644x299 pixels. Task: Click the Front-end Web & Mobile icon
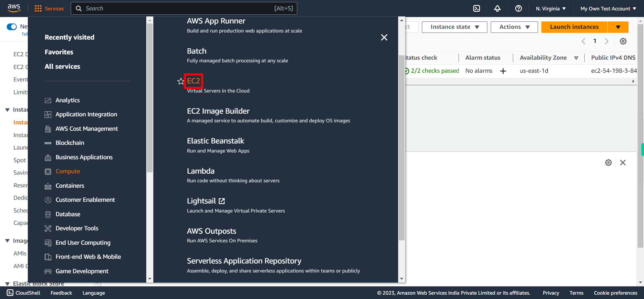tap(48, 257)
